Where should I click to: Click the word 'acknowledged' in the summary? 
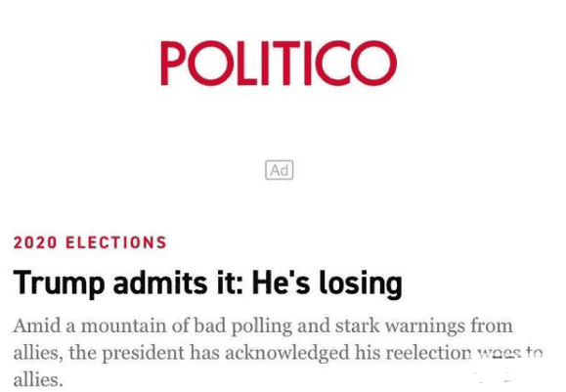pyautogui.click(x=287, y=353)
